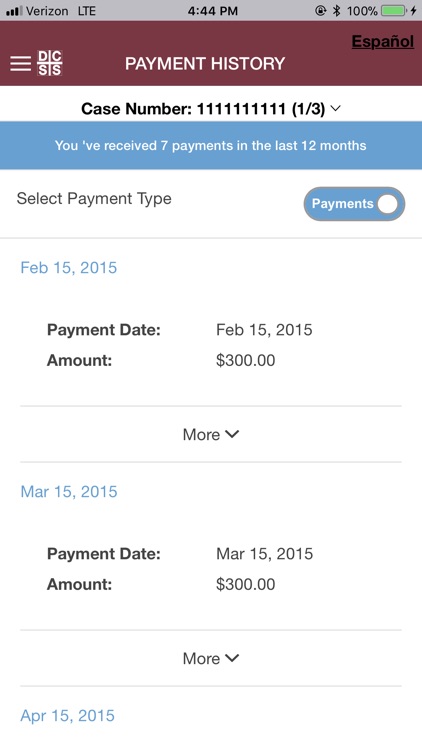The image size is (422, 750).
Task: Expand More under Mar 15, 2015 payment
Action: click(x=211, y=658)
